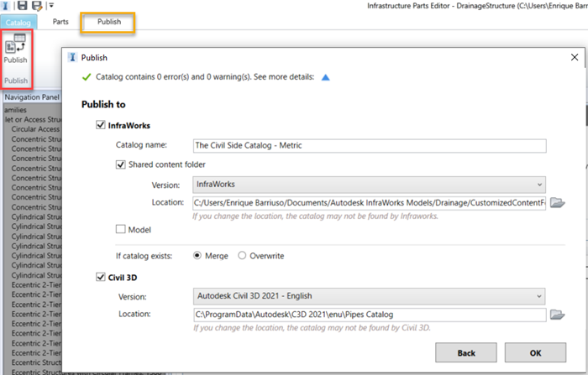The image size is (588, 375).
Task: Click the InfraWorks Location path field
Action: 369,203
